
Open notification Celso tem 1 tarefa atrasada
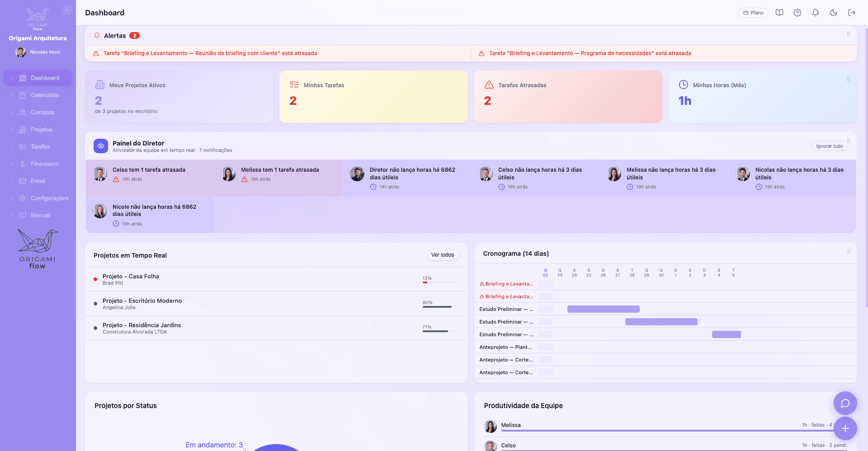click(150, 178)
